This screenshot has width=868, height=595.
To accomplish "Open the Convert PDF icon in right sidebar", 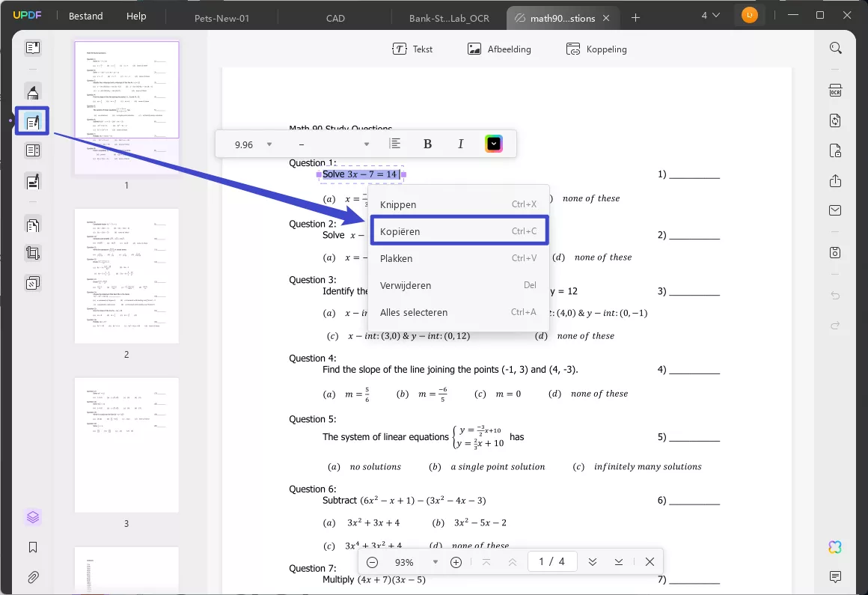I will [835, 120].
